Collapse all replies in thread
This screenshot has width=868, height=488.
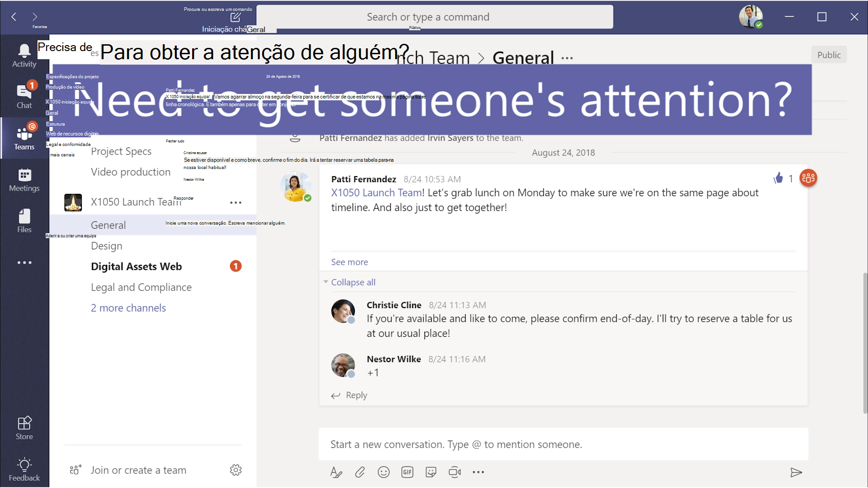click(x=352, y=282)
